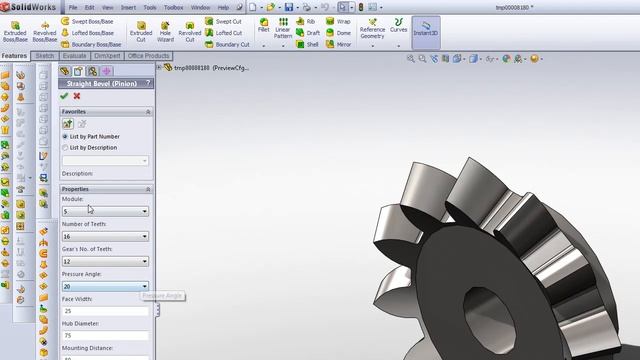
Task: Open Linear Pattern tool
Action: 283,28
